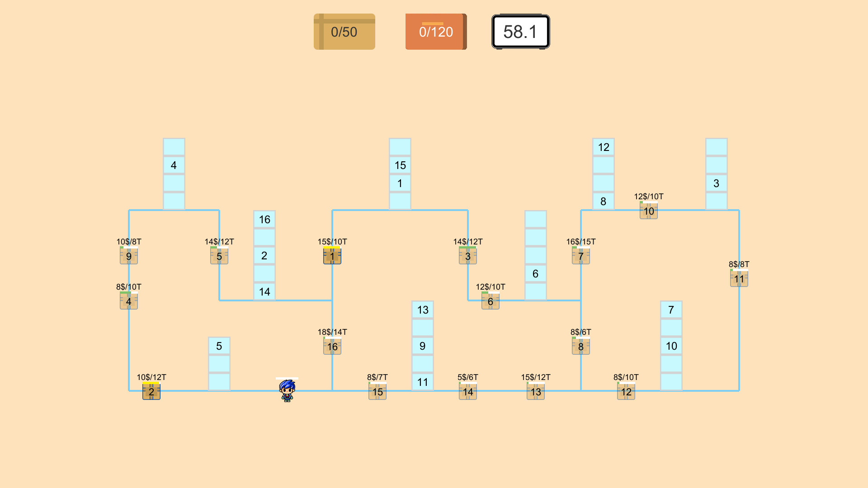Select crate 14 priced 5$/6T
This screenshot has width=868, height=488.
tap(468, 392)
